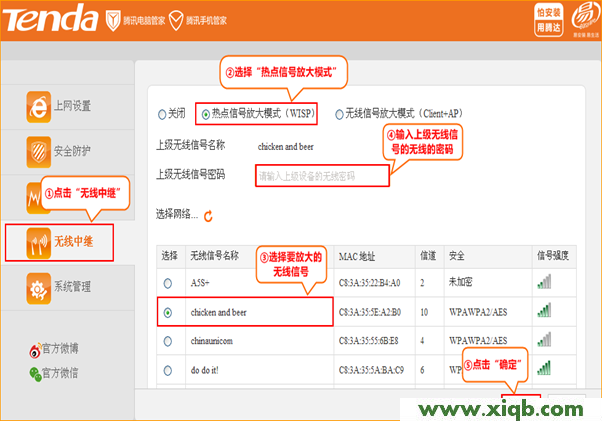Click the 怕安装用腾达 badge
Viewport: 602px width, 421px height.
pyautogui.click(x=548, y=20)
